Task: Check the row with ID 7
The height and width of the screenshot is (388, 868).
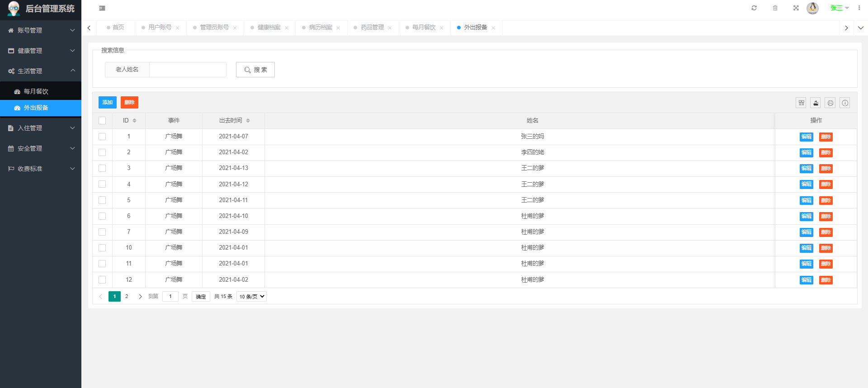Action: tap(102, 232)
